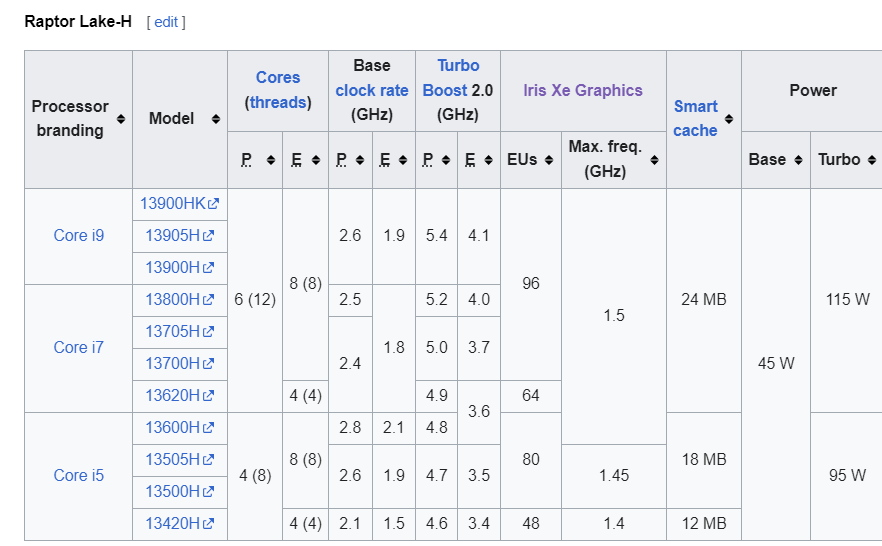Open the threads header link
The height and width of the screenshot is (546, 882).
(278, 102)
